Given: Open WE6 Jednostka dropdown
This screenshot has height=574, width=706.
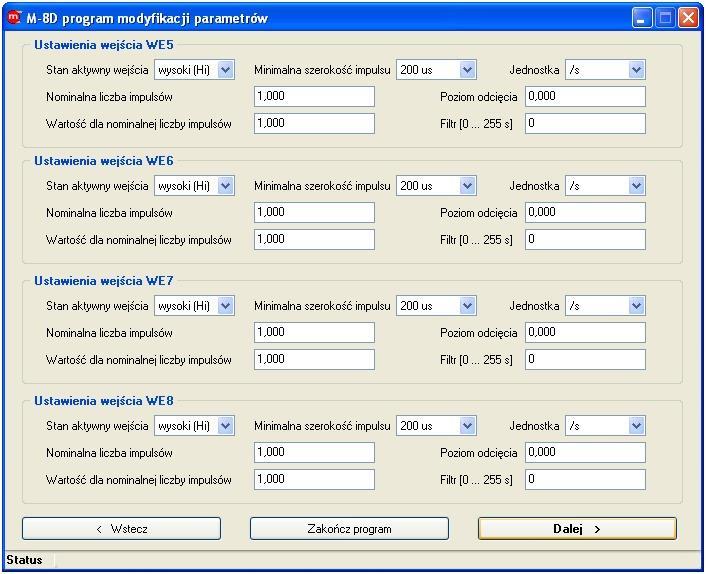Looking at the screenshot, I should (x=605, y=186).
